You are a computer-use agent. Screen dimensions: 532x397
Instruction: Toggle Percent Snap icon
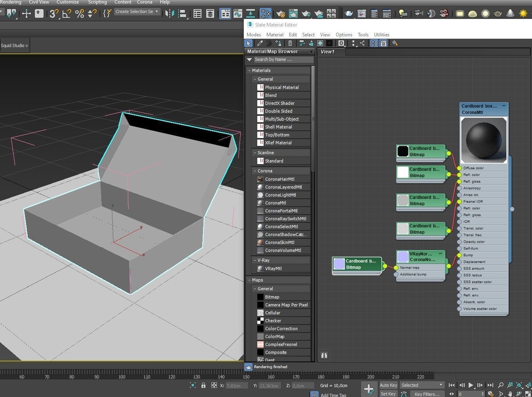[x=80, y=14]
